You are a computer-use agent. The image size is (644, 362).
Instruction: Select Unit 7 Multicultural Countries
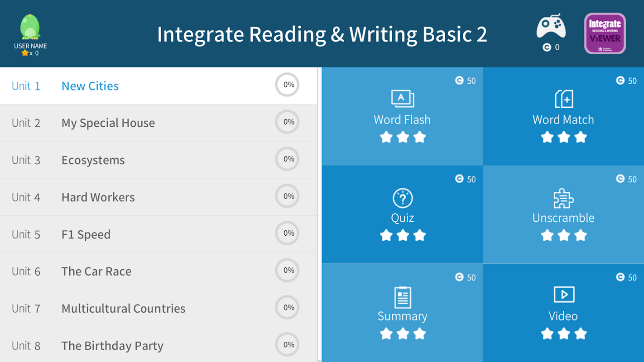pyautogui.click(x=123, y=309)
